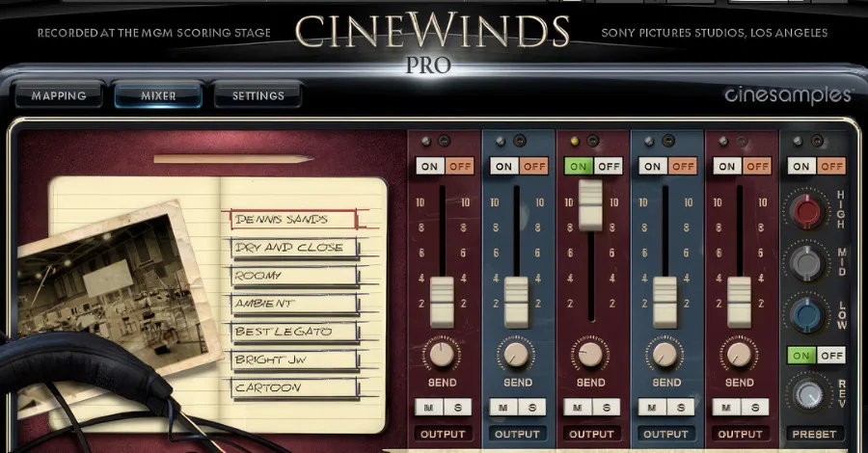Click the round button beside the first channel's LED
The width and height of the screenshot is (868, 453).
(444, 141)
